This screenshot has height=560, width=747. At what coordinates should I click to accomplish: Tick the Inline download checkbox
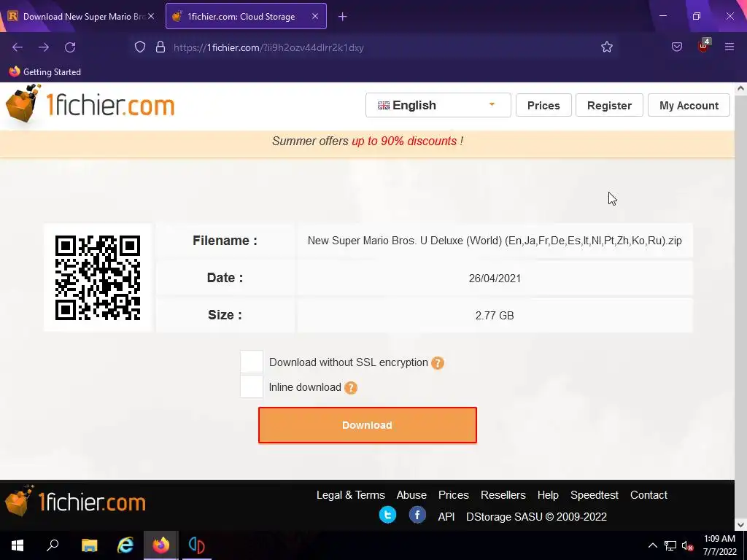click(x=252, y=386)
